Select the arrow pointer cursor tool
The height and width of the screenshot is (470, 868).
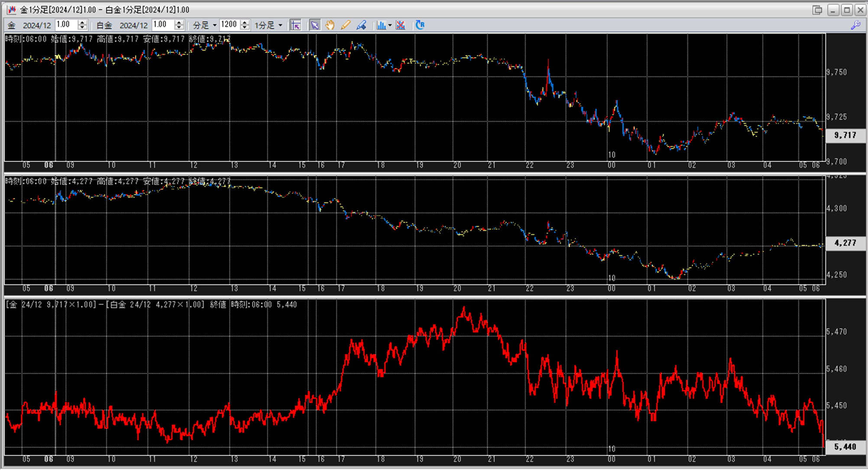314,25
